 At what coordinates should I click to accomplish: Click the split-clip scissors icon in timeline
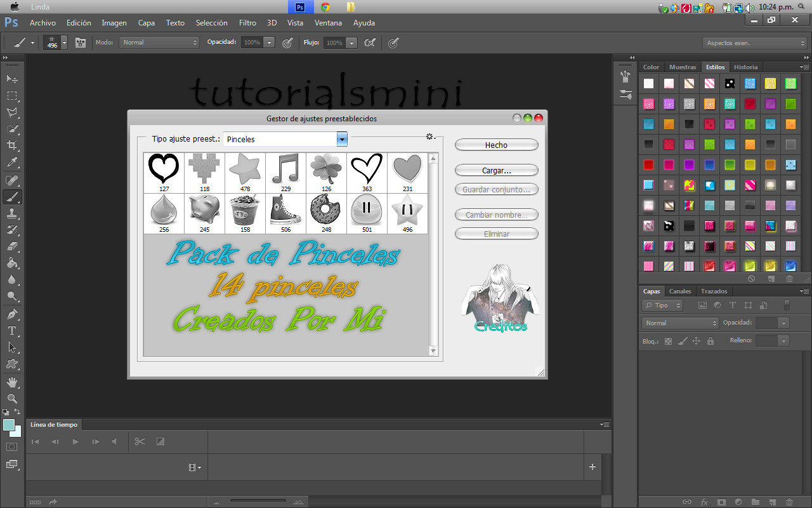tap(140, 441)
